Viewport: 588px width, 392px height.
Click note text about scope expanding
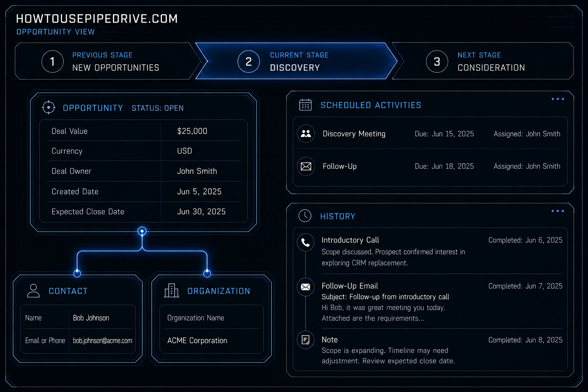388,356
